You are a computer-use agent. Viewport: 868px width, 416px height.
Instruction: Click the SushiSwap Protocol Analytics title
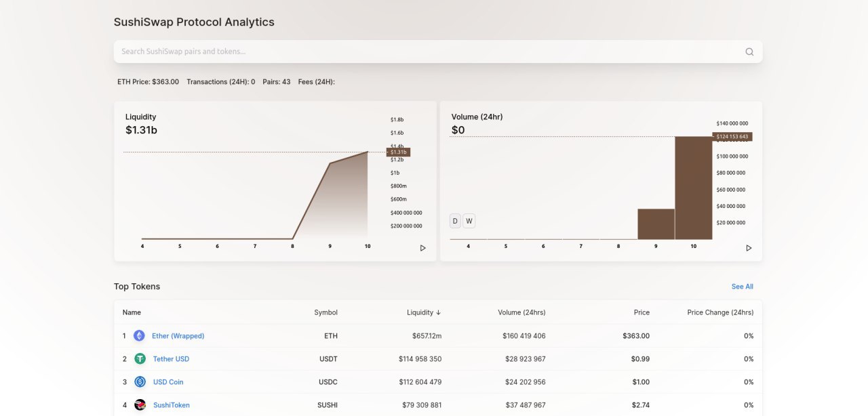coord(194,22)
